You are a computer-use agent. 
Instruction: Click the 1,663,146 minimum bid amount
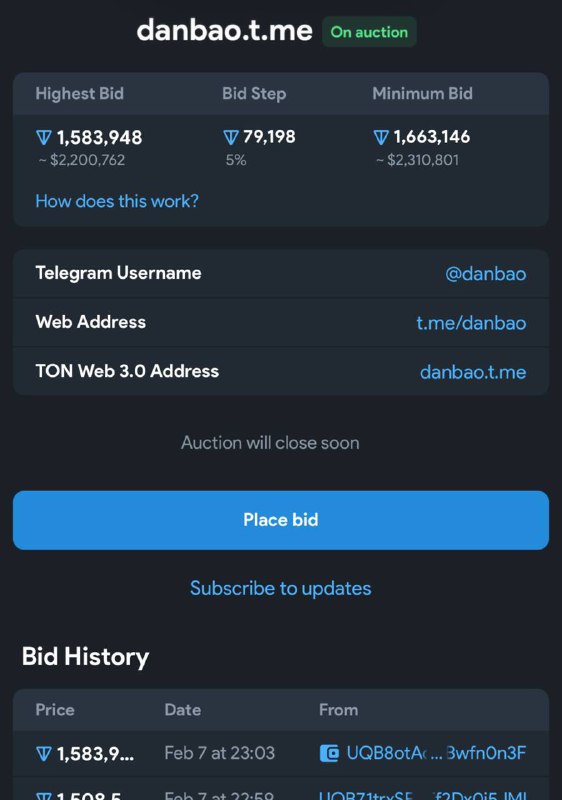[x=432, y=137]
